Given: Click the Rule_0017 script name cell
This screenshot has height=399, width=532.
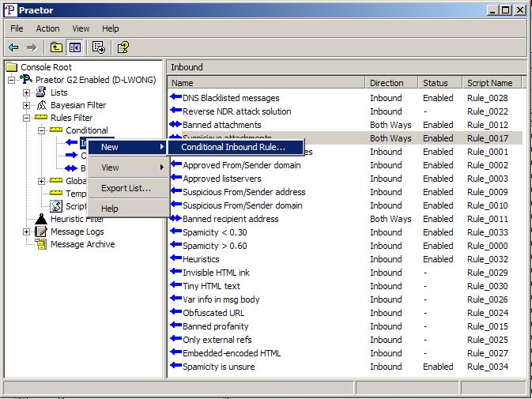Looking at the screenshot, I should (488, 138).
